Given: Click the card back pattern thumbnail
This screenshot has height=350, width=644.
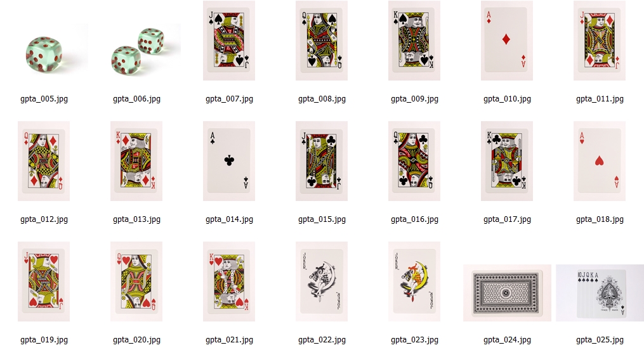Looking at the screenshot, I should pyautogui.click(x=507, y=293).
